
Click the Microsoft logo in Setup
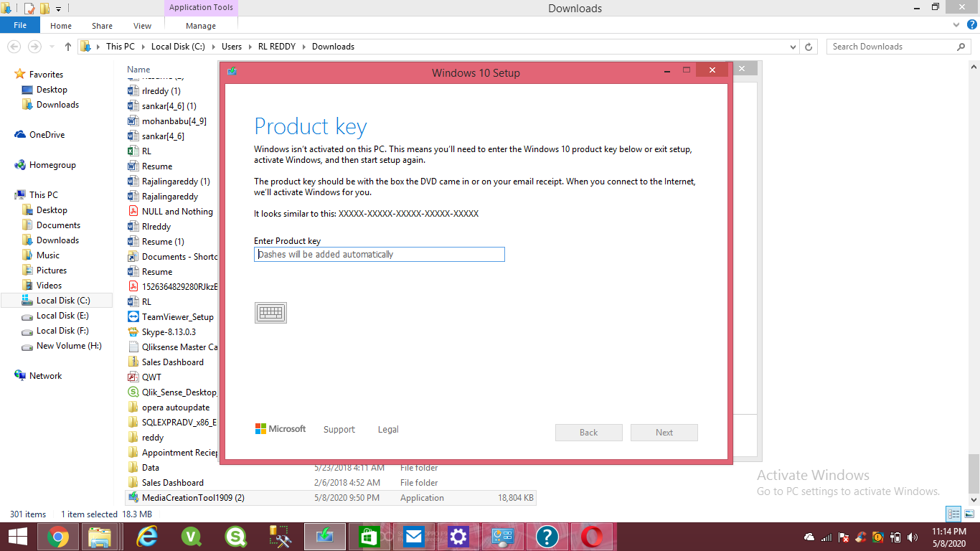(x=281, y=429)
